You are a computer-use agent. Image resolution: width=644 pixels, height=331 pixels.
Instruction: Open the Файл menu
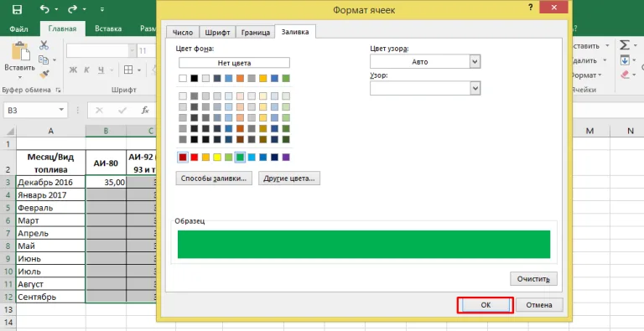click(x=18, y=28)
